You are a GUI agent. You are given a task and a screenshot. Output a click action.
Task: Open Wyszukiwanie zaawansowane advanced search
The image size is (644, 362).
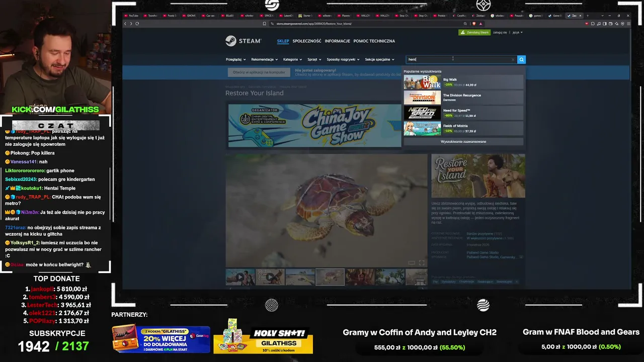463,142
